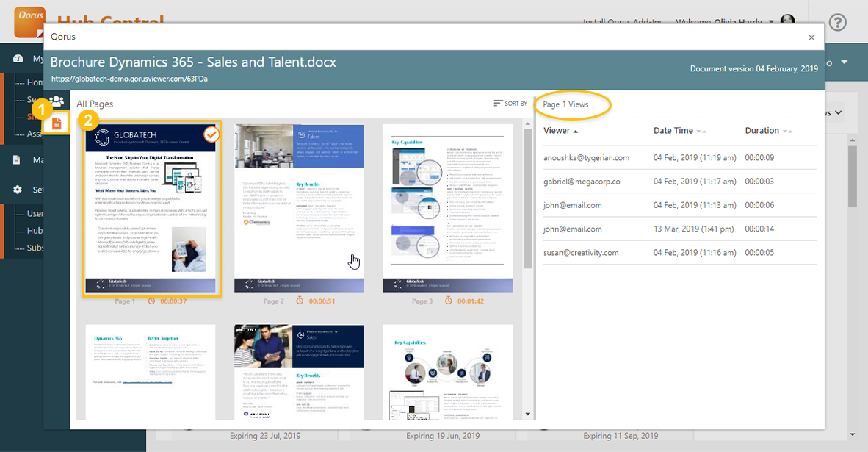Image resolution: width=868 pixels, height=452 pixels.
Task: Toggle the checkmark on Page 1 thumbnail
Action: point(211,134)
